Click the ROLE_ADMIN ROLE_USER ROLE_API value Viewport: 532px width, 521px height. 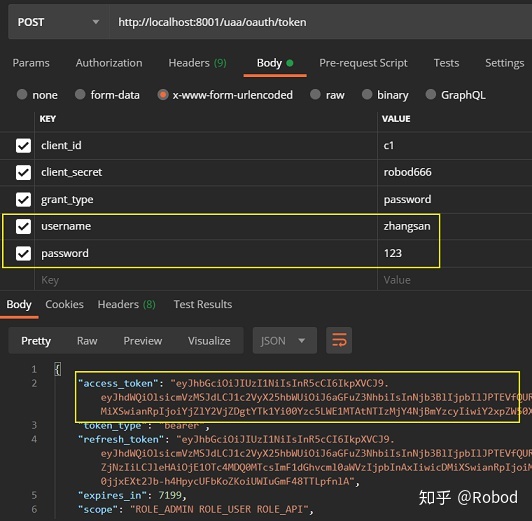220,509
